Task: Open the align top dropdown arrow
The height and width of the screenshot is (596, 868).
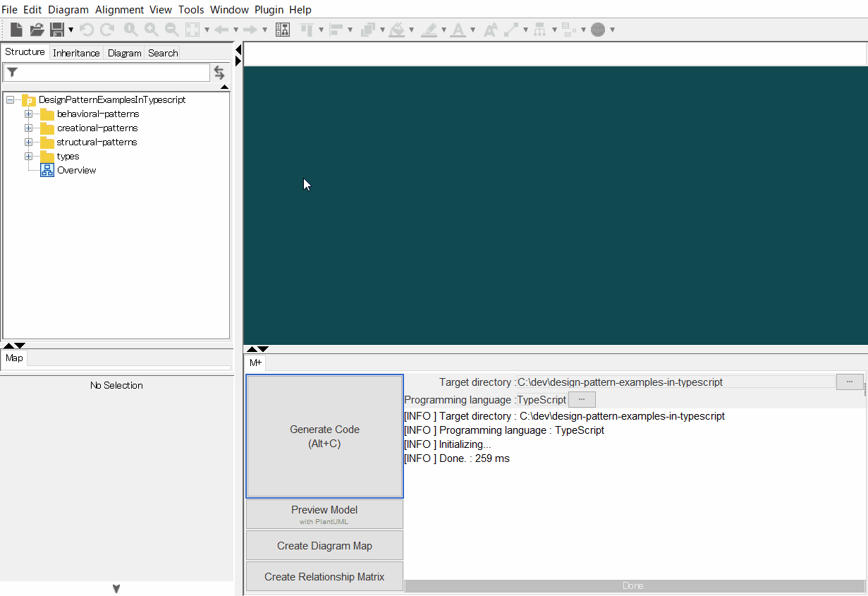Action: 321,30
